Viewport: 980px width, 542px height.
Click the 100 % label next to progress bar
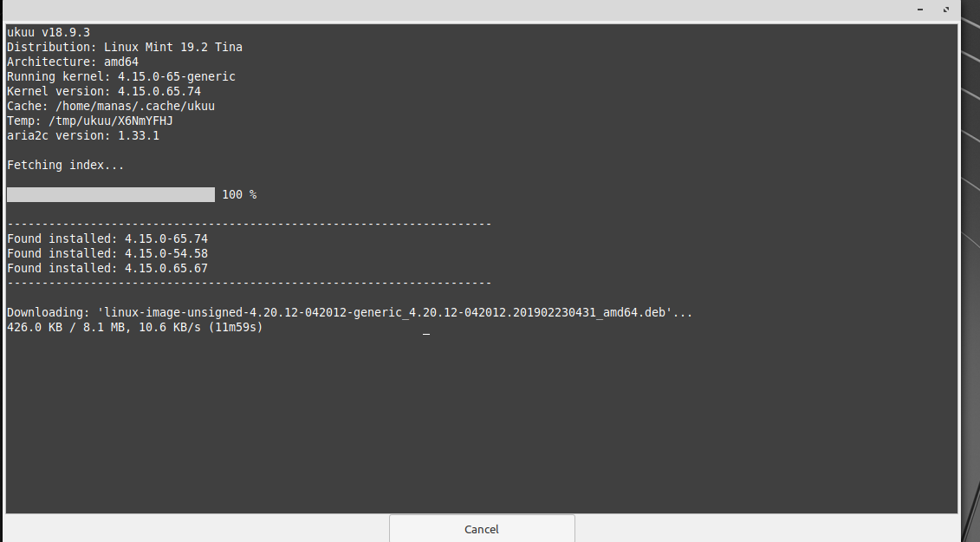(x=237, y=194)
